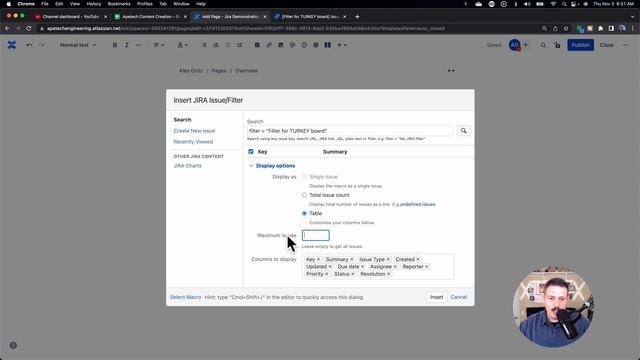Insert a numbered list
The height and width of the screenshot is (360, 640).
tap(216, 45)
